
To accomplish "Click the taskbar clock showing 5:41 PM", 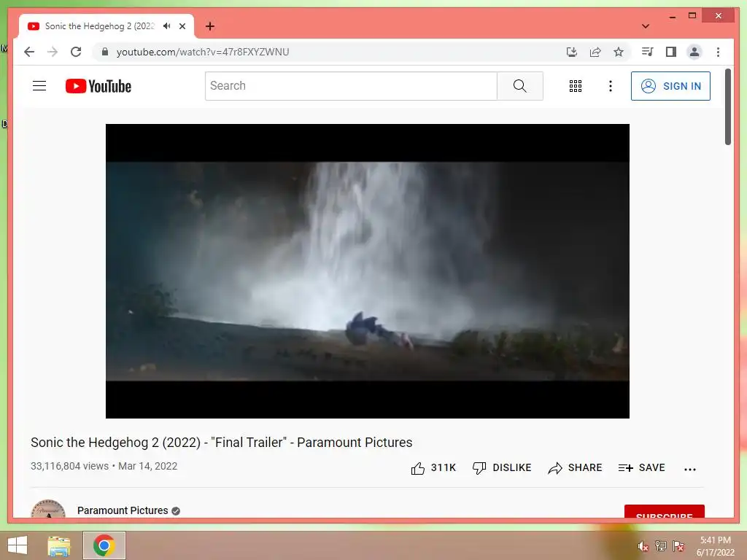I will pyautogui.click(x=715, y=546).
